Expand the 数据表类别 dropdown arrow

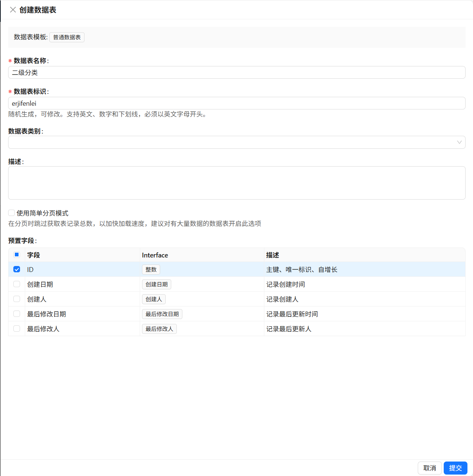pyautogui.click(x=459, y=142)
